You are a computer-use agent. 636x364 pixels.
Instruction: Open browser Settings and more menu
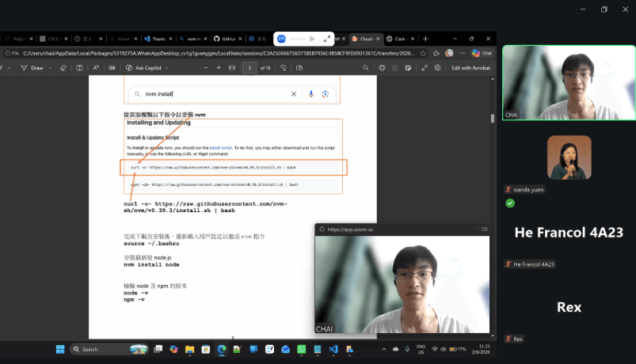point(462,53)
